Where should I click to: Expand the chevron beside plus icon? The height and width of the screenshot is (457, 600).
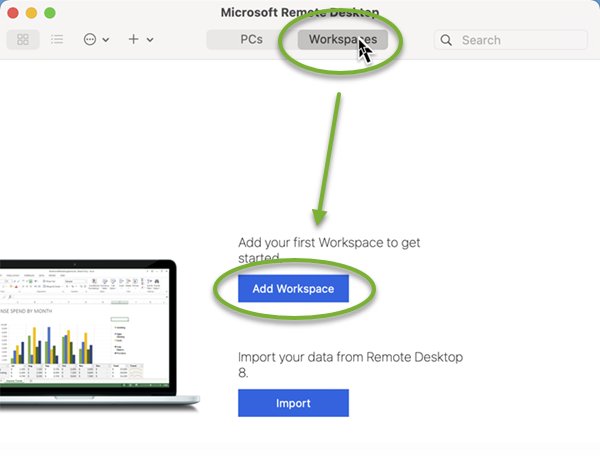click(x=150, y=40)
